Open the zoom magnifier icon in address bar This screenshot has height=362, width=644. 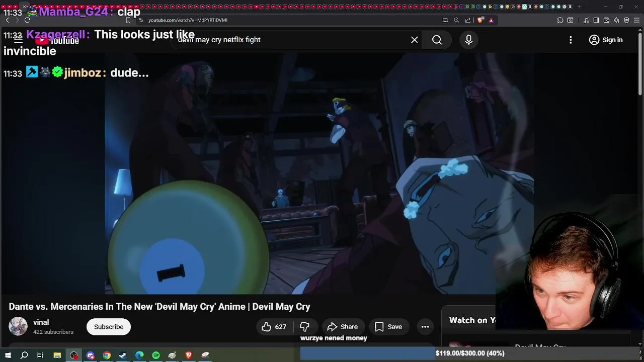pyautogui.click(x=456, y=20)
